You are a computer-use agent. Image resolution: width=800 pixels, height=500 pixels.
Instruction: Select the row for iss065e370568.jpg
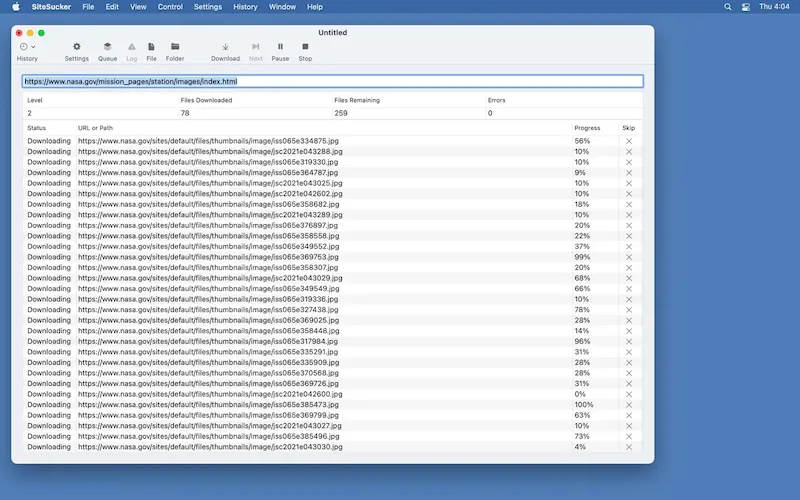(333, 373)
